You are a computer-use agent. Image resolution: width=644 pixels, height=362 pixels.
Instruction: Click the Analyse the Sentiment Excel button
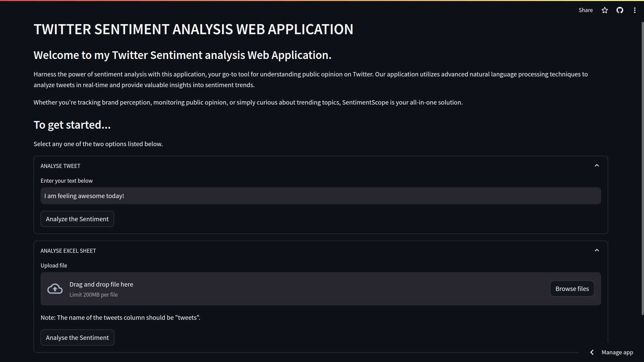click(77, 338)
